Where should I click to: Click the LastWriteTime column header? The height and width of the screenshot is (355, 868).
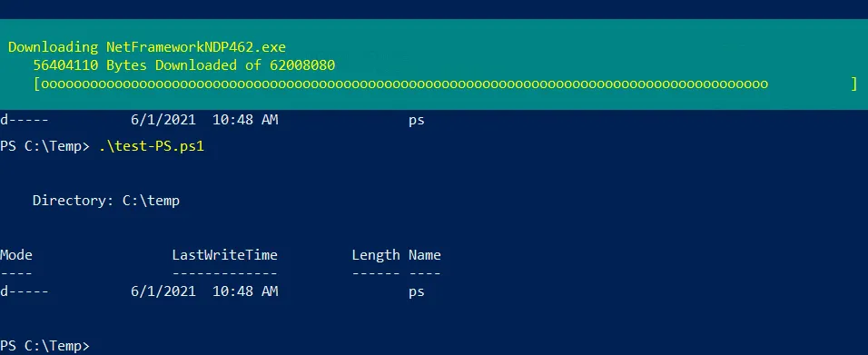click(224, 255)
